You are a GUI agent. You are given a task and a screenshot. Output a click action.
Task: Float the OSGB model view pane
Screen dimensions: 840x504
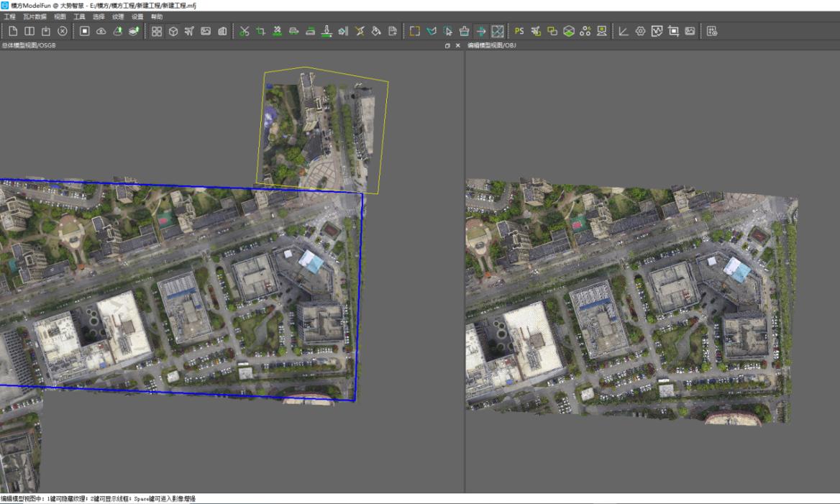(447, 45)
